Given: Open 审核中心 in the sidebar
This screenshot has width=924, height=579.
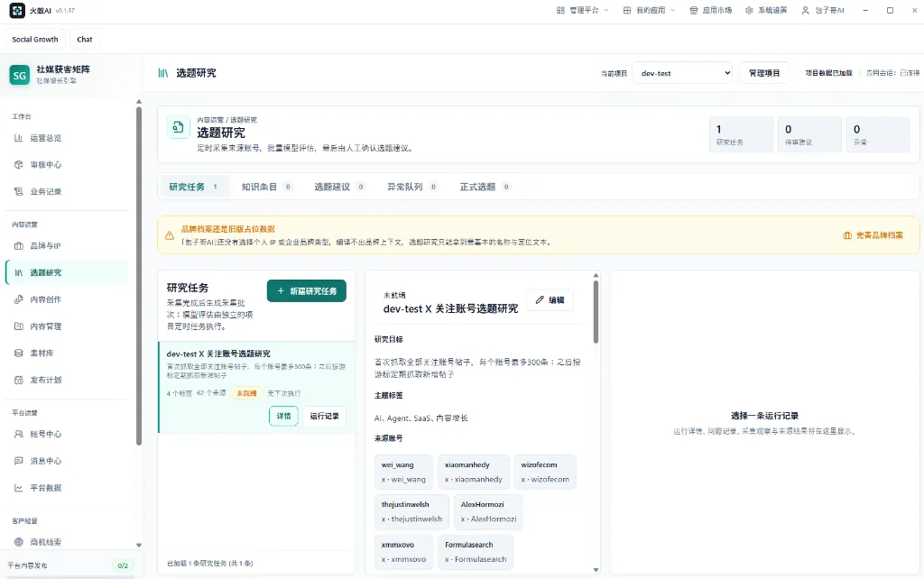Looking at the screenshot, I should point(67,165).
